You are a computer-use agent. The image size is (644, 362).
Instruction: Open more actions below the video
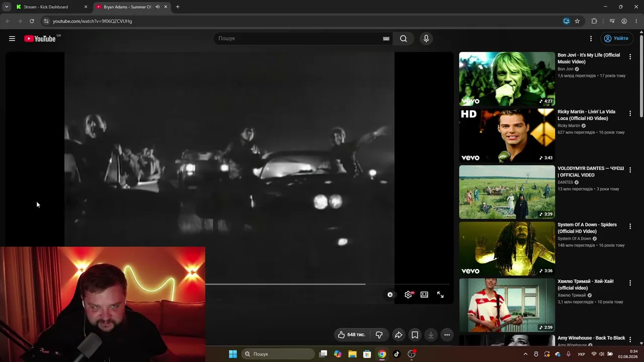coord(447,335)
